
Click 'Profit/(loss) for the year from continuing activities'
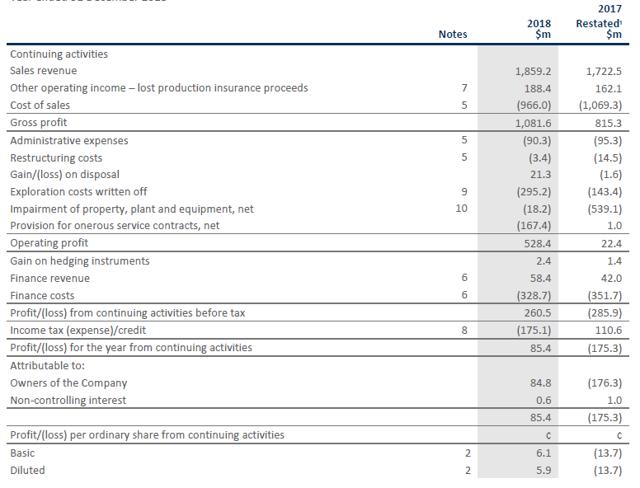(131, 348)
